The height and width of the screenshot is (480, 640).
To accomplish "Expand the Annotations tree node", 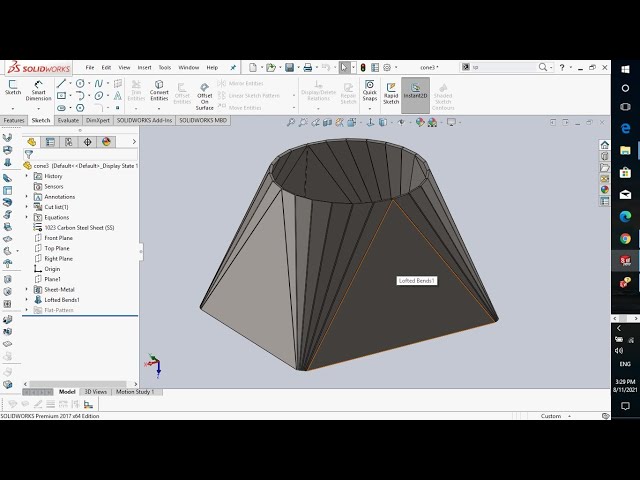I will point(27,197).
